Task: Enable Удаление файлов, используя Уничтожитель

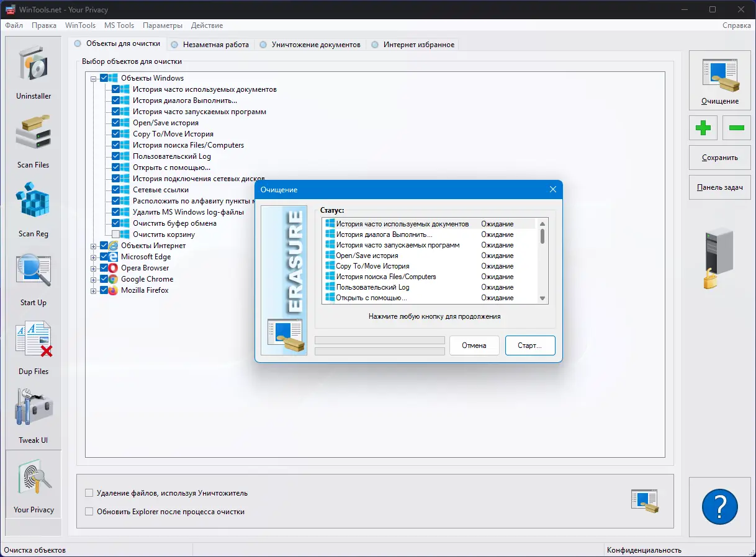Action: coord(89,493)
